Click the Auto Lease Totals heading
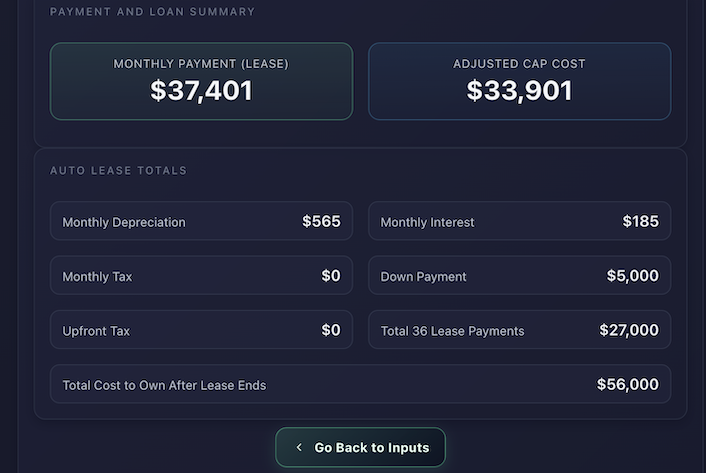This screenshot has height=473, width=706. [x=118, y=171]
